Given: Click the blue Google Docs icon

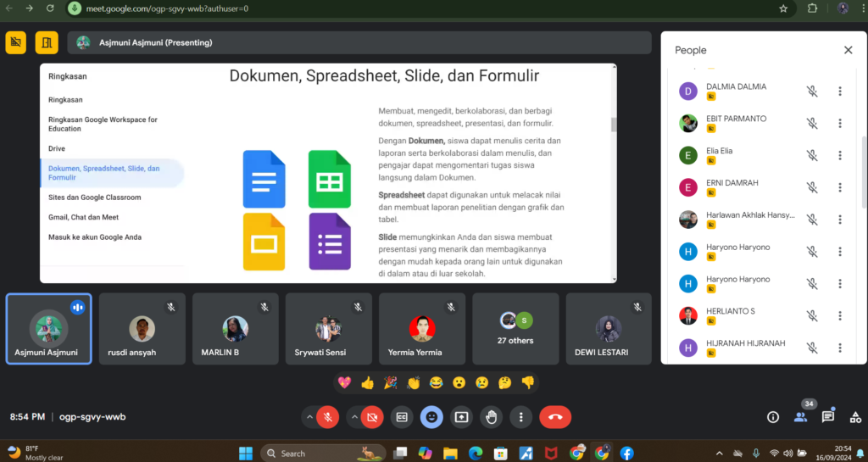Looking at the screenshot, I should (264, 179).
